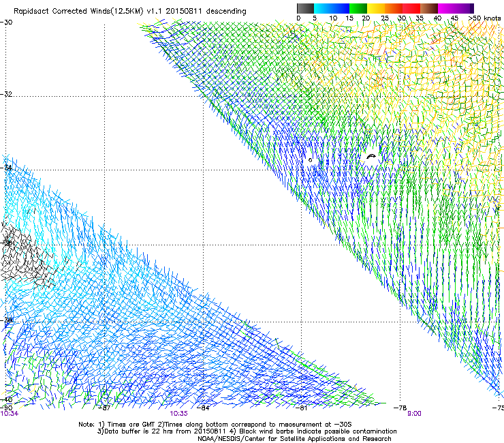Click the NOAA/NESDIS credit line
504x443 pixels.
click(294, 439)
